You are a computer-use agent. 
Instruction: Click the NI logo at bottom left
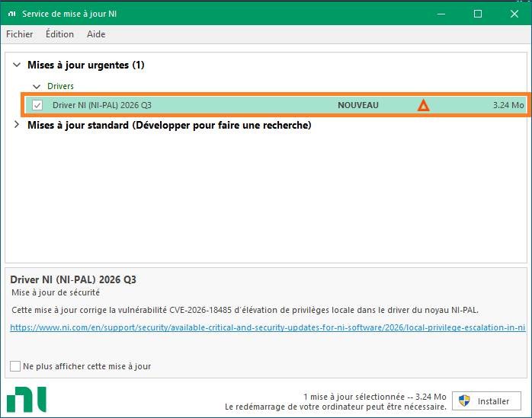27,400
